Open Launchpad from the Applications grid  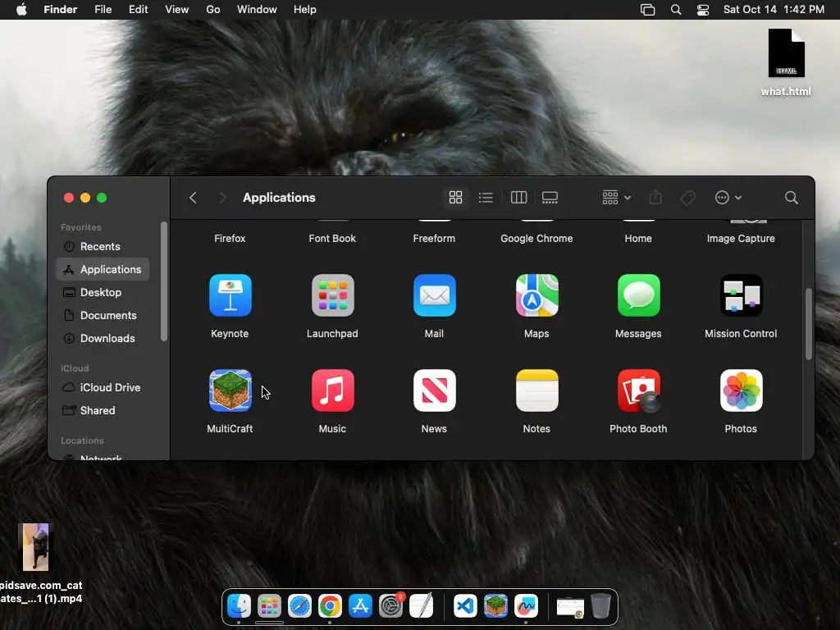click(x=333, y=295)
